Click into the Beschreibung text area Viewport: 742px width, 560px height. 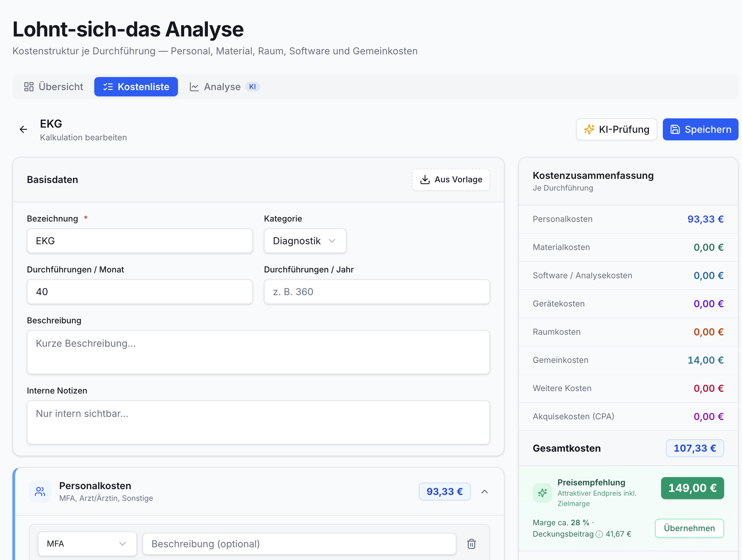(258, 352)
